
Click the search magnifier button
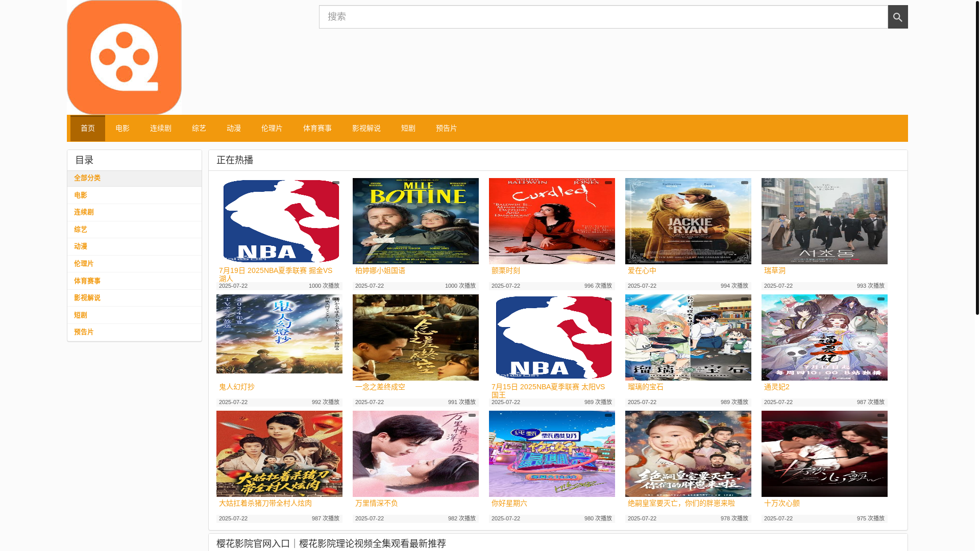pyautogui.click(x=898, y=17)
